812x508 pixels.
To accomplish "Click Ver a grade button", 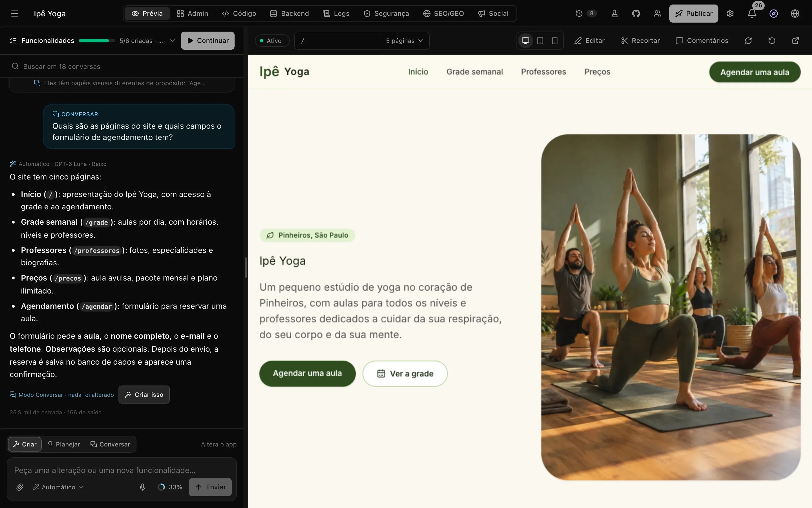I will pyautogui.click(x=405, y=374).
